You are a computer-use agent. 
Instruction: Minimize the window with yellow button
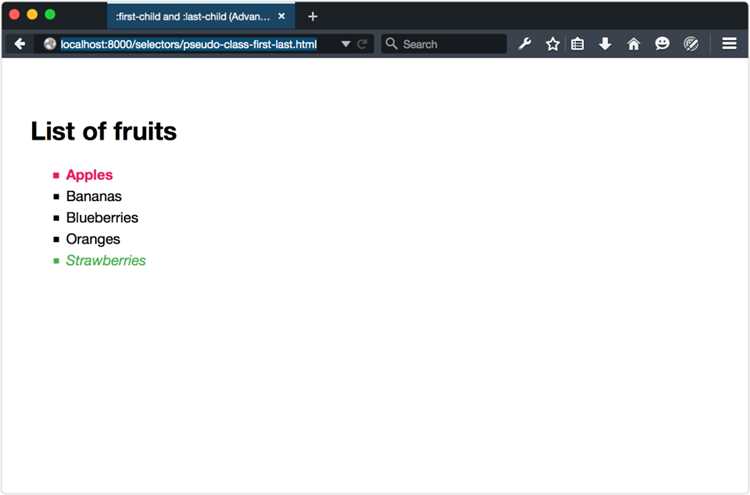click(32, 14)
